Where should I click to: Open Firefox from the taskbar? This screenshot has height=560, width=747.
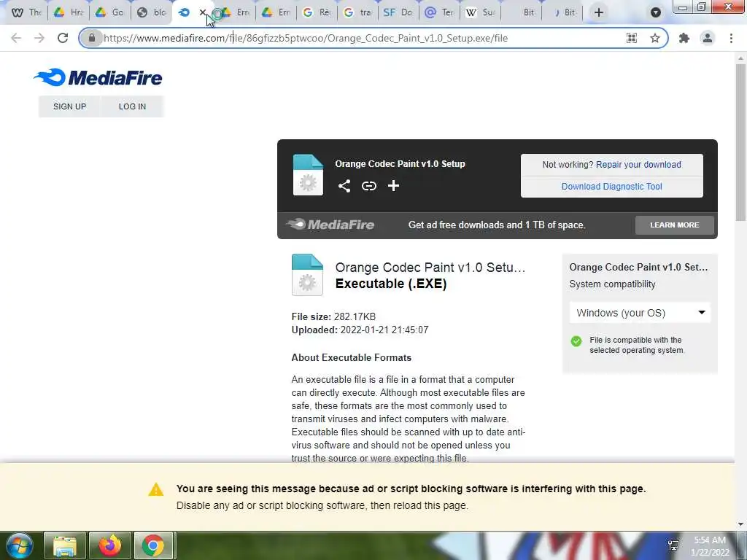109,545
